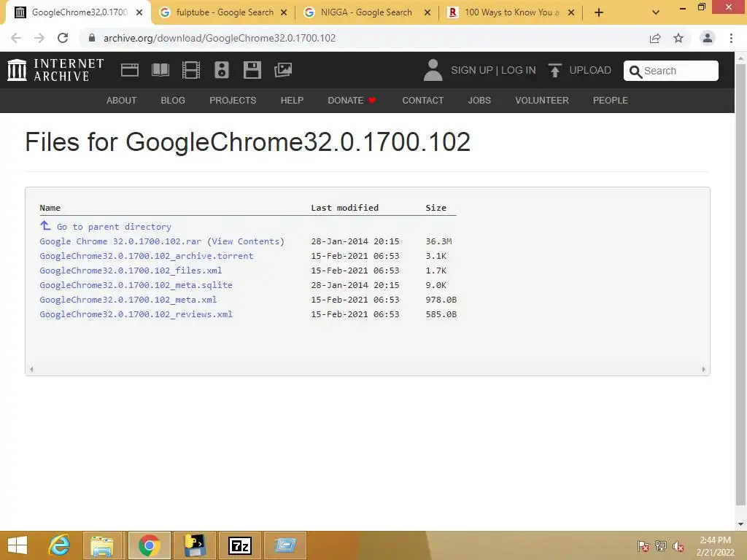Open the BLOG menu item
This screenshot has height=560, width=747.
173,101
